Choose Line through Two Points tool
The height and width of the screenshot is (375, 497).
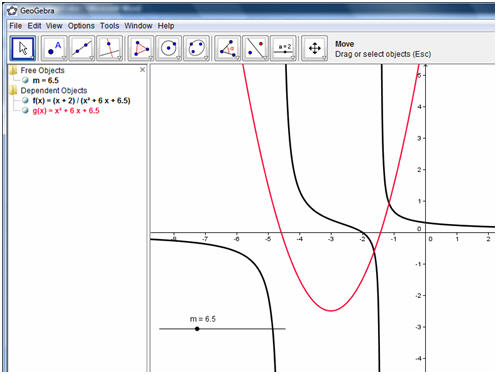[82, 49]
